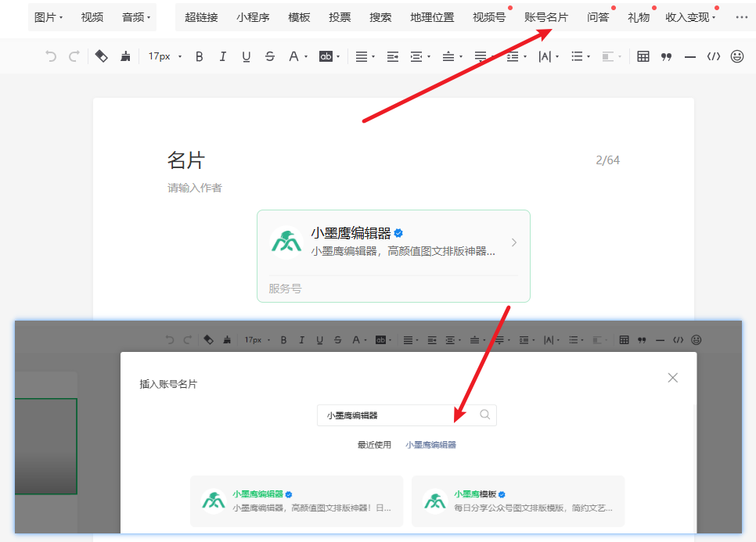This screenshot has height=542, width=756.
Task: Close the 插入账号名片 dialog
Action: (x=672, y=378)
